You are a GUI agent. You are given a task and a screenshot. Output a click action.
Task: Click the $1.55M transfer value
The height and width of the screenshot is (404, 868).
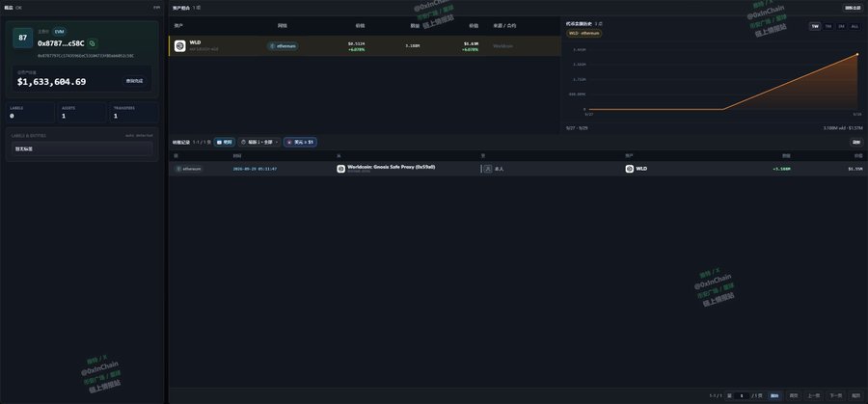(x=855, y=169)
